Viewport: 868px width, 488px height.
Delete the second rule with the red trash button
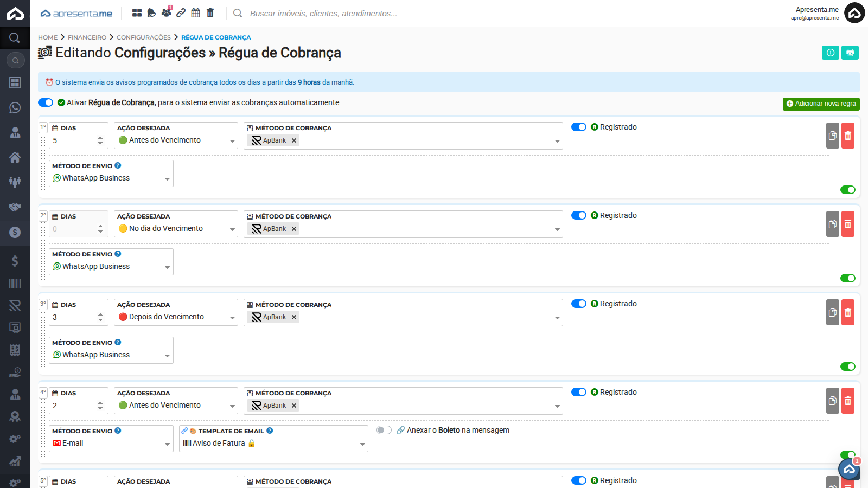point(848,224)
